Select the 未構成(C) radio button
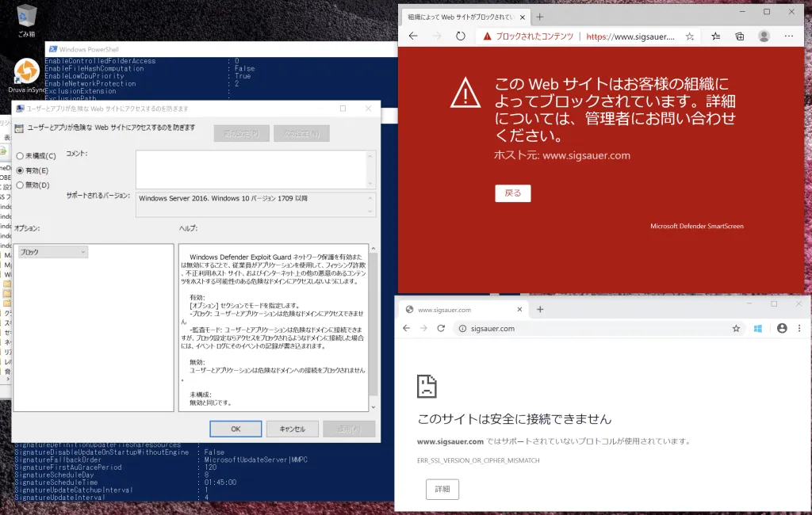The height and width of the screenshot is (515, 812). (20, 156)
